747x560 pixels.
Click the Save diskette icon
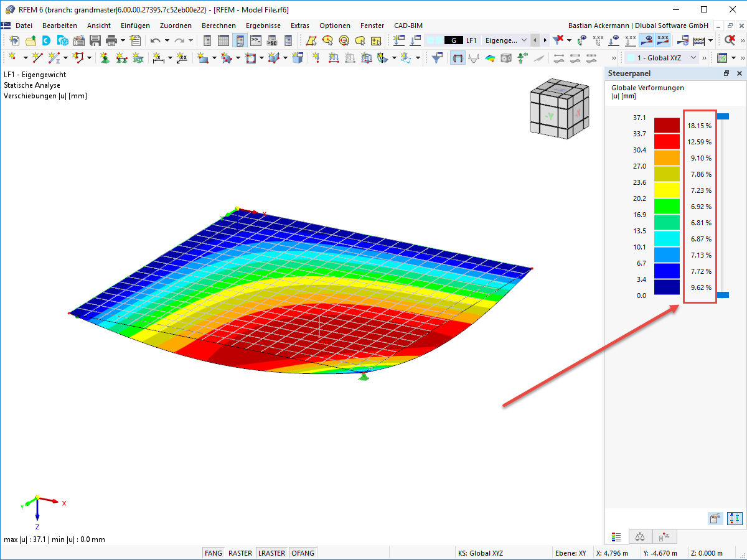[x=95, y=40]
